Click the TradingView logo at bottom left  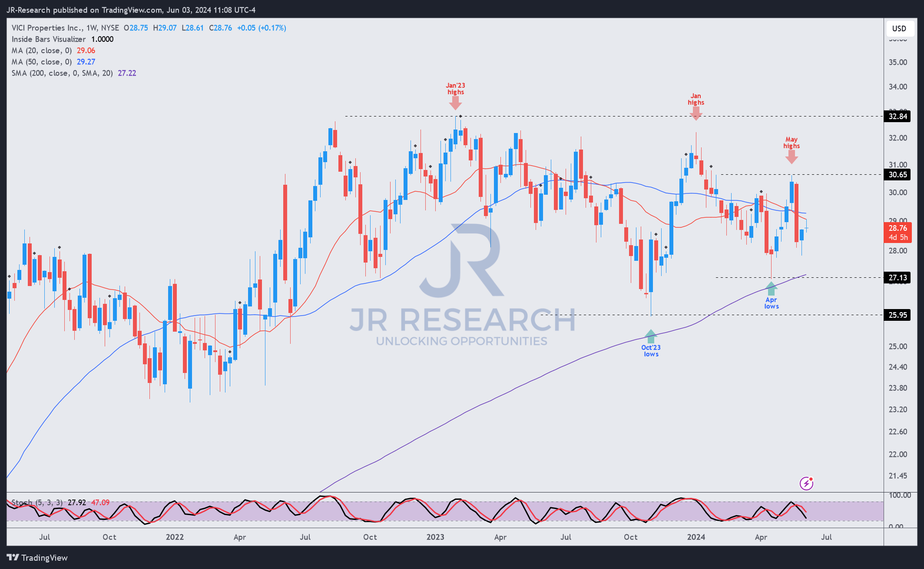[x=37, y=558]
